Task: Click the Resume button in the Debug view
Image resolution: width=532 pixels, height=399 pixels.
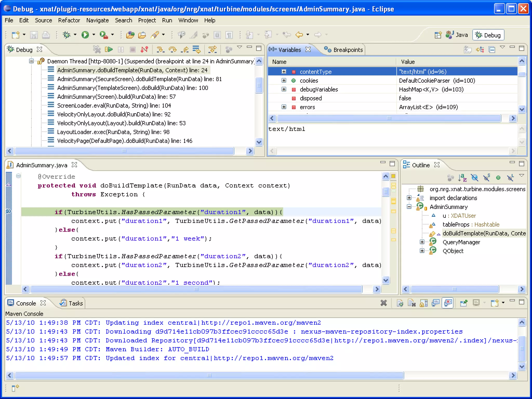Action: [x=109, y=49]
